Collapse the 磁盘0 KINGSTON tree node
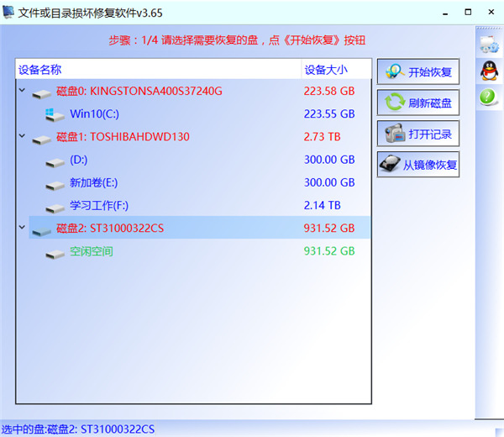504x437 pixels. (22, 90)
